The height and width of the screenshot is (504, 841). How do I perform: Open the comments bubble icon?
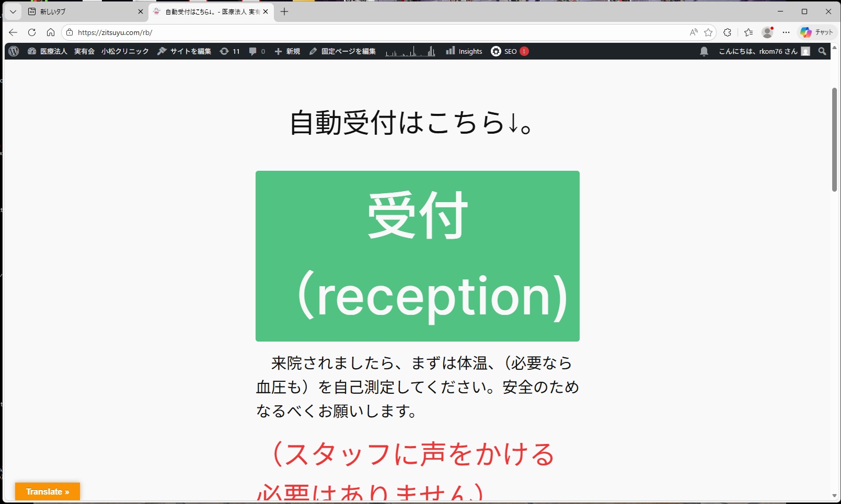tap(257, 51)
